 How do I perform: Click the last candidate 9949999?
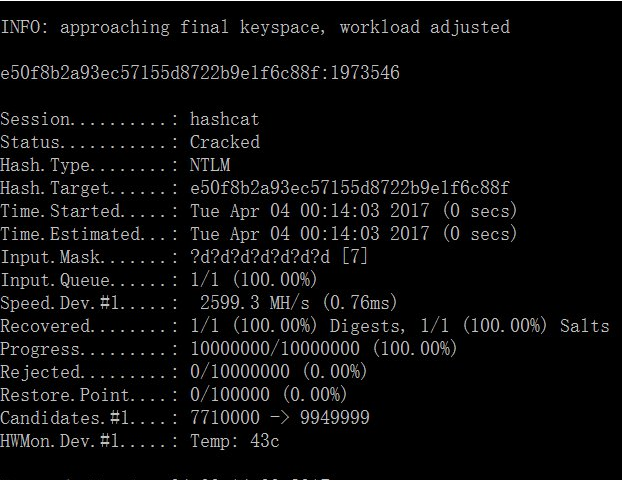point(335,417)
